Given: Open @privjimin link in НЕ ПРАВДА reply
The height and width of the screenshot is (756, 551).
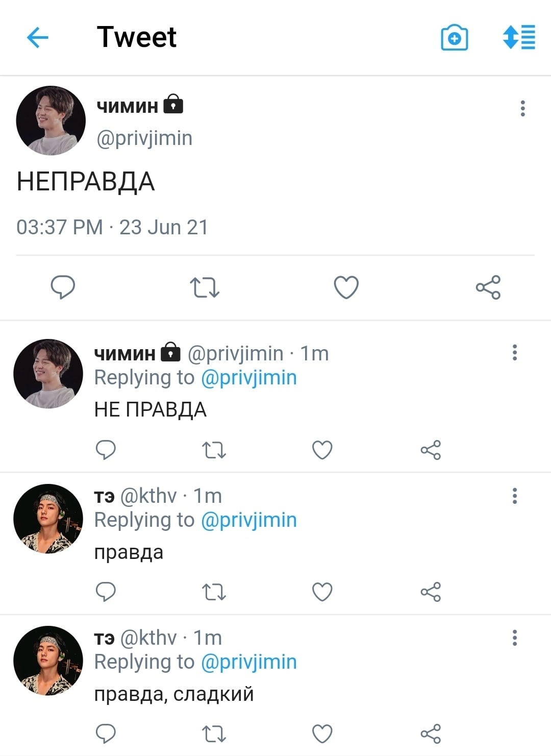Looking at the screenshot, I should tap(249, 378).
